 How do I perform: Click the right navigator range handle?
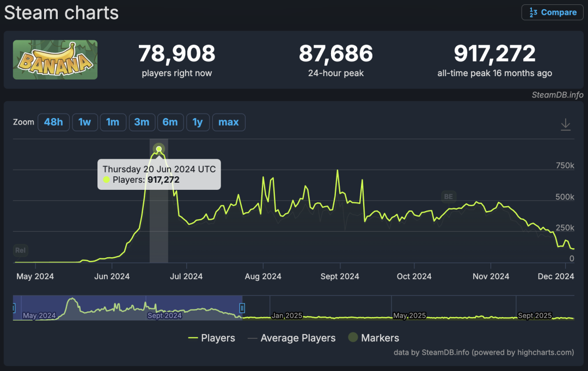point(242,308)
